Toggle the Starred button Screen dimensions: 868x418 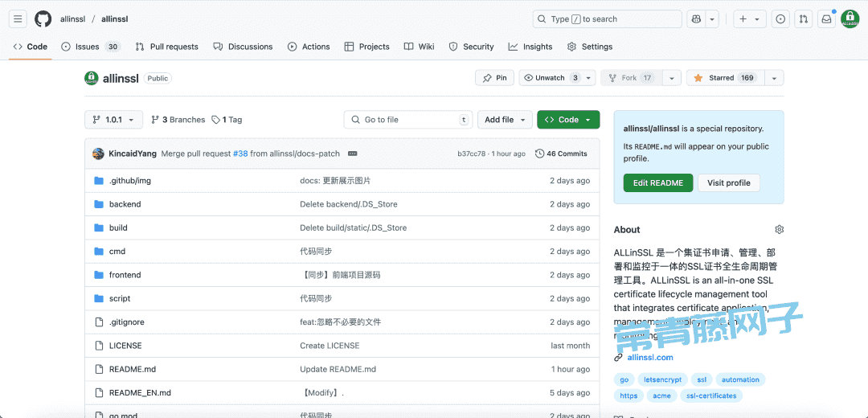(725, 78)
